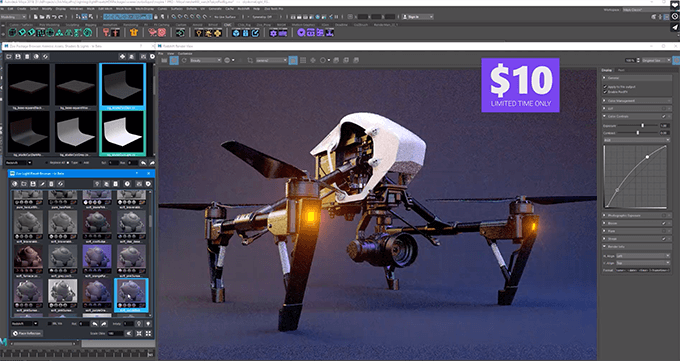Click refresh icon in Redshift Render View toolbar
Screen dimensions: 680x361
pos(184,60)
